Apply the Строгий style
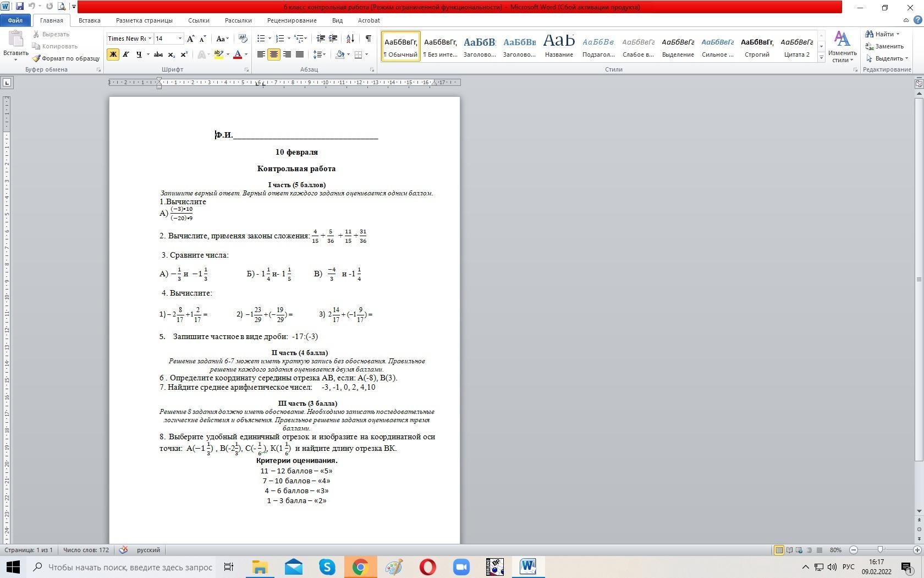Screen dimensions: 924x578 (757, 46)
